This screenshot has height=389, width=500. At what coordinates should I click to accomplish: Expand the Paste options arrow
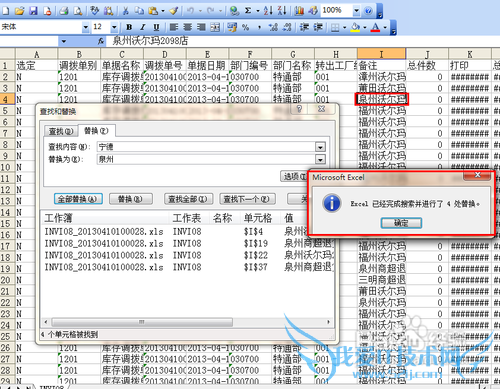click(163, 11)
